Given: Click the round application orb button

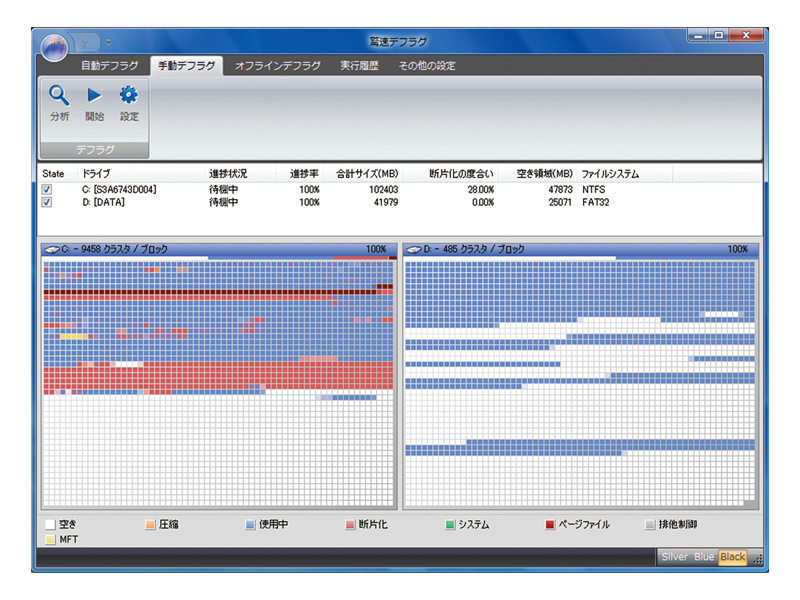Looking at the screenshot, I should (56, 45).
